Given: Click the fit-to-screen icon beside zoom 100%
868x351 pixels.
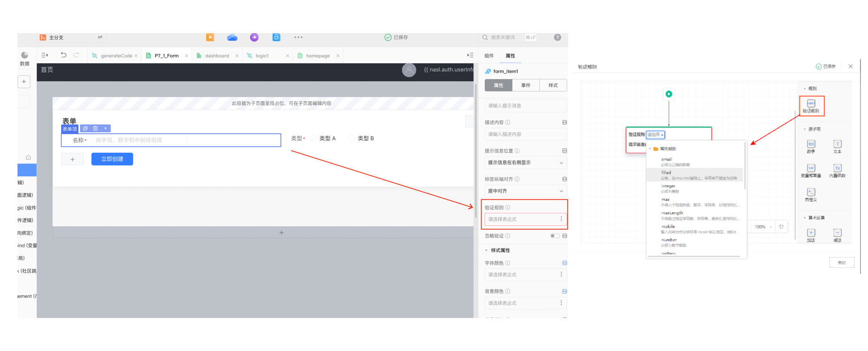Looking at the screenshot, I should pos(781,227).
